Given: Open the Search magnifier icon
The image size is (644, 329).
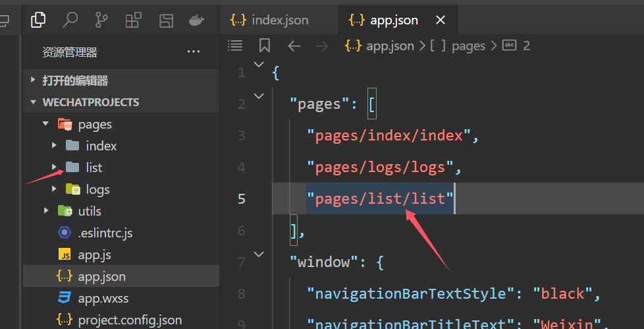Looking at the screenshot, I should (x=70, y=19).
